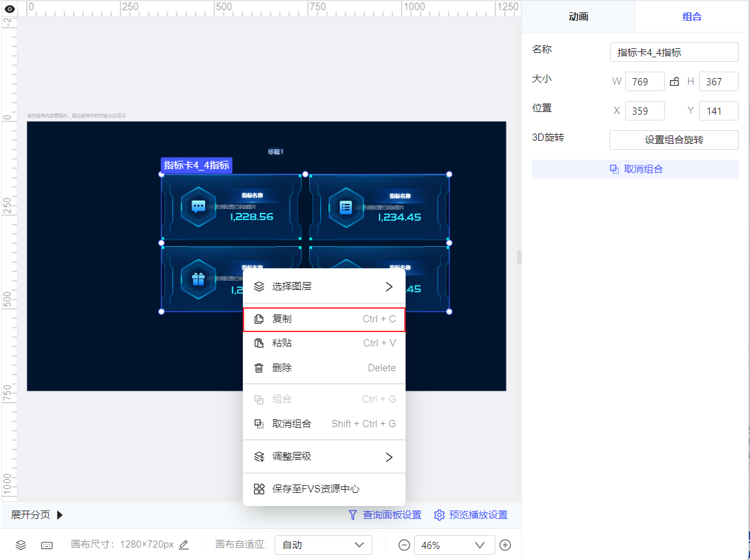Image resolution: width=750 pixels, height=560 pixels.
Task: Expand the 选择图层 submenu
Action: pos(324,287)
